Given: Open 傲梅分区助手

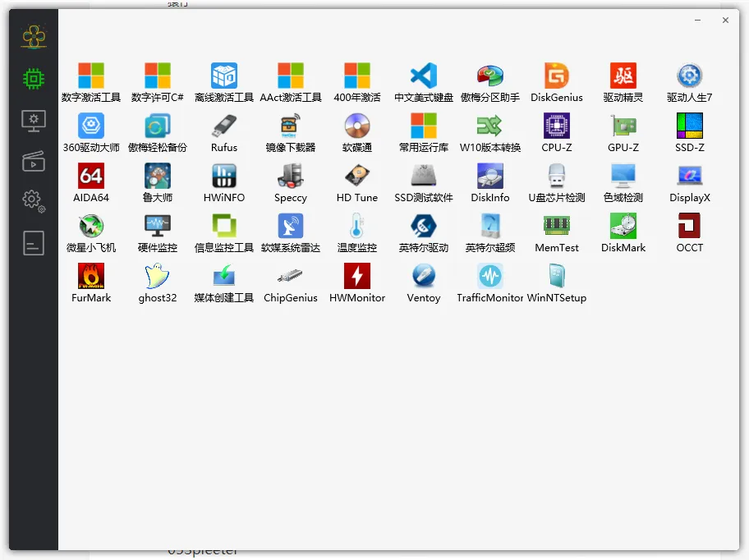Looking at the screenshot, I should tap(490, 76).
